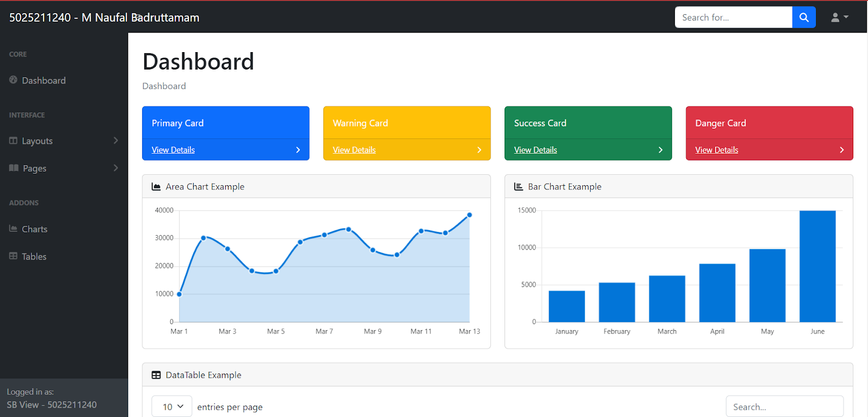The image size is (868, 417).
Task: Click View Details on Success Card
Action: 535,150
